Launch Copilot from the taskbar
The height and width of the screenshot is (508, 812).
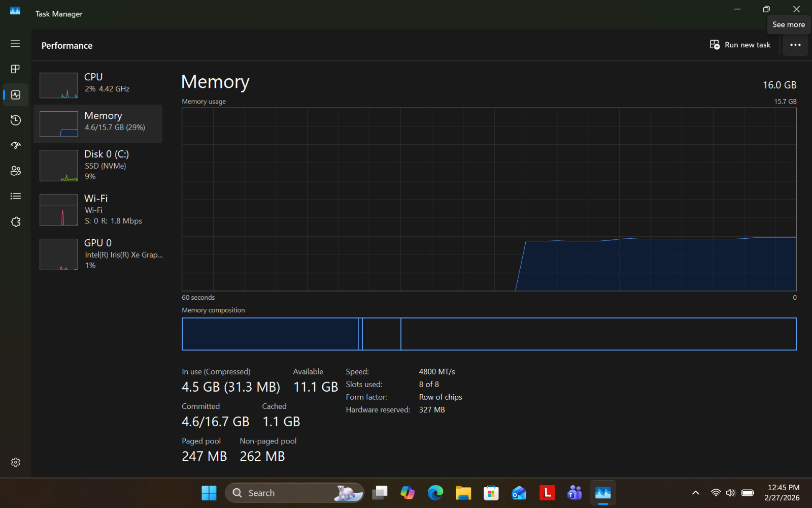pyautogui.click(x=408, y=493)
